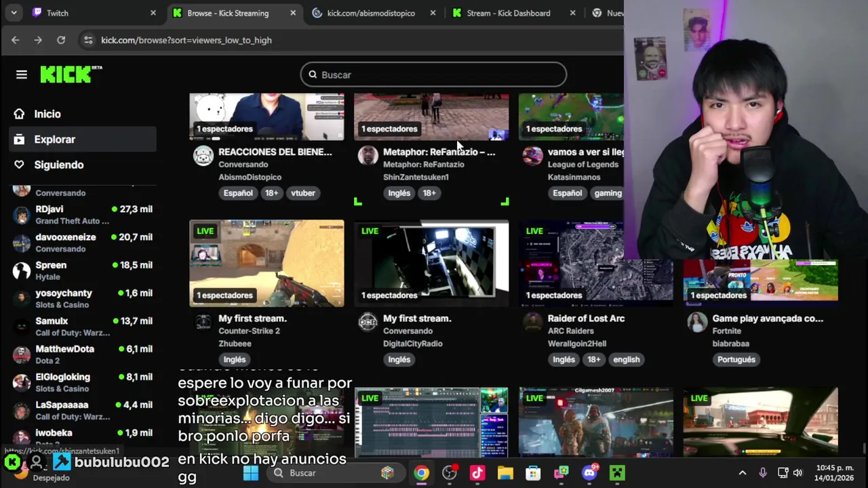Open davooxeneize channel in sidebar

click(x=83, y=243)
